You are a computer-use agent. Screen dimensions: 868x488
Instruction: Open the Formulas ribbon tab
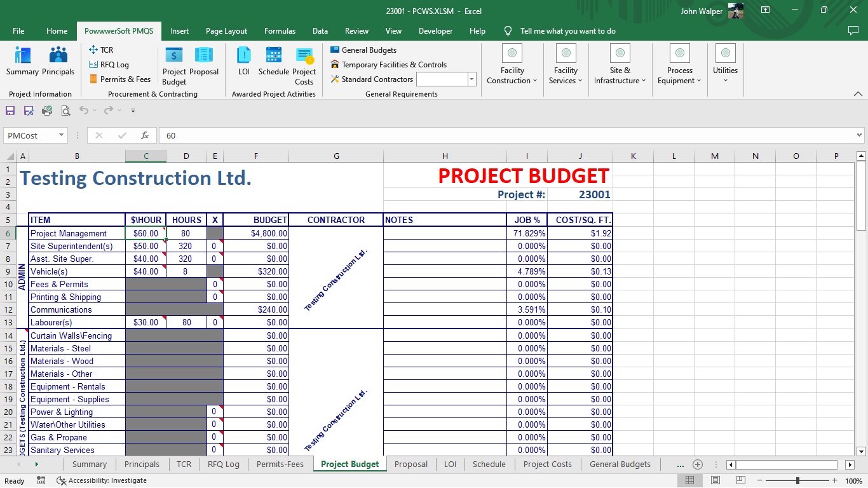point(280,31)
